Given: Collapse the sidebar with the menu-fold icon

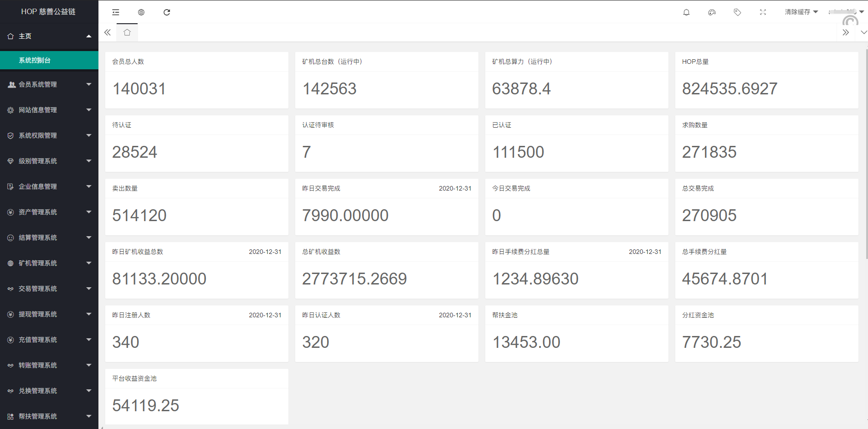Looking at the screenshot, I should coord(116,12).
